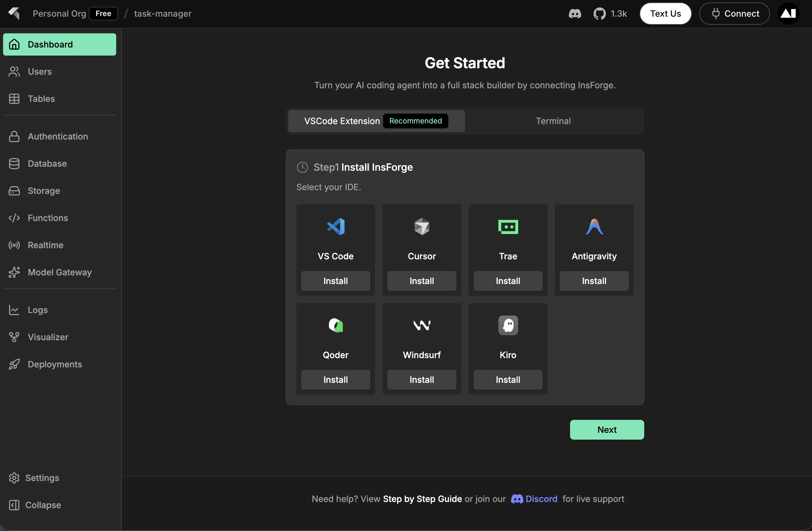Go to Users section
This screenshot has height=531, width=812.
tap(60, 72)
